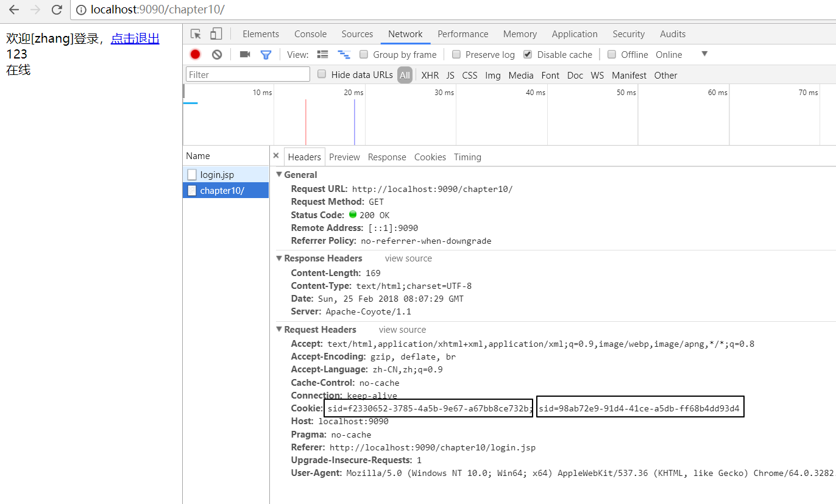Check Hide data URLs
Viewport: 836px width, 504px height.
click(x=322, y=74)
